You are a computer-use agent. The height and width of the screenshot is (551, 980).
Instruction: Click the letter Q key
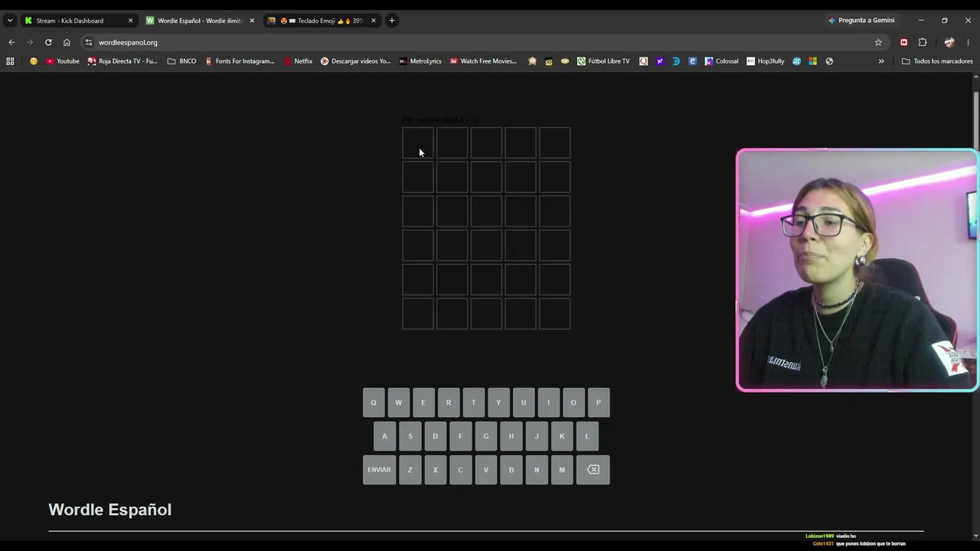click(374, 403)
